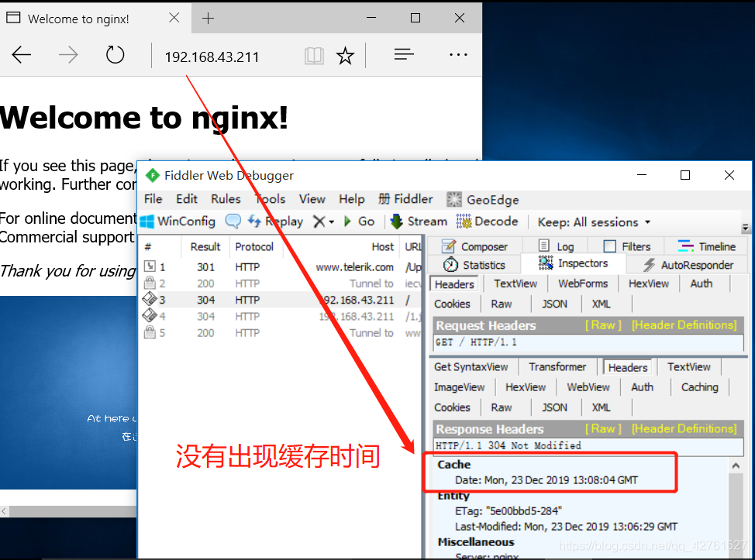Open the Edit menu
This screenshot has width=755, height=560.
coord(186,199)
